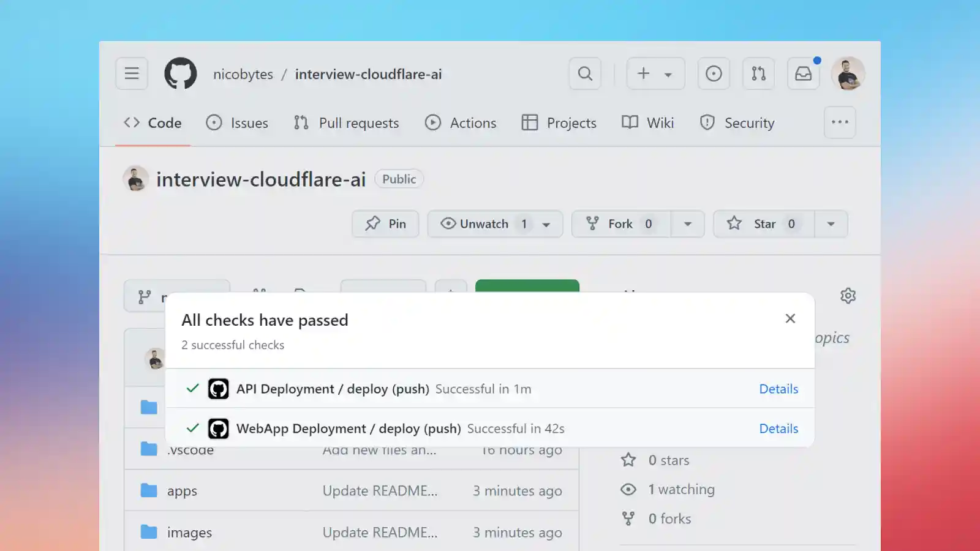Viewport: 980px width, 551px height.
Task: Open the issues shortcut icon in header
Action: (714, 73)
